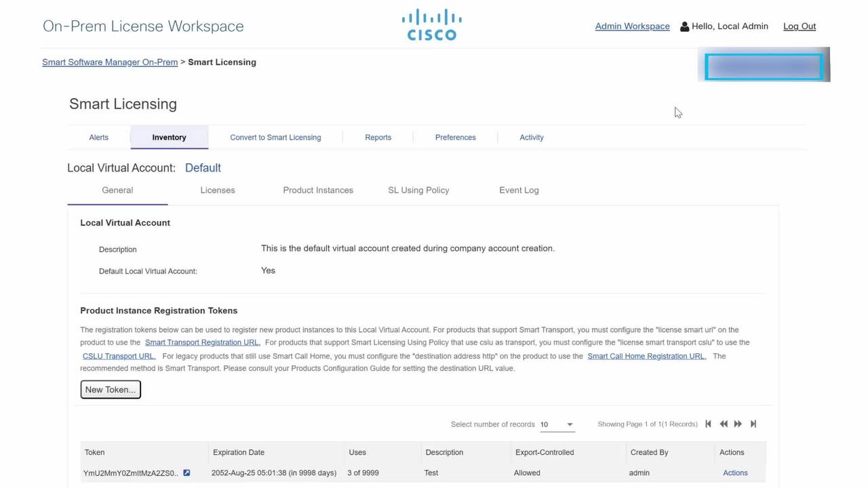Screen dimensions: 868x488
Task: Switch to the Licenses sub-tab
Action: click(218, 190)
